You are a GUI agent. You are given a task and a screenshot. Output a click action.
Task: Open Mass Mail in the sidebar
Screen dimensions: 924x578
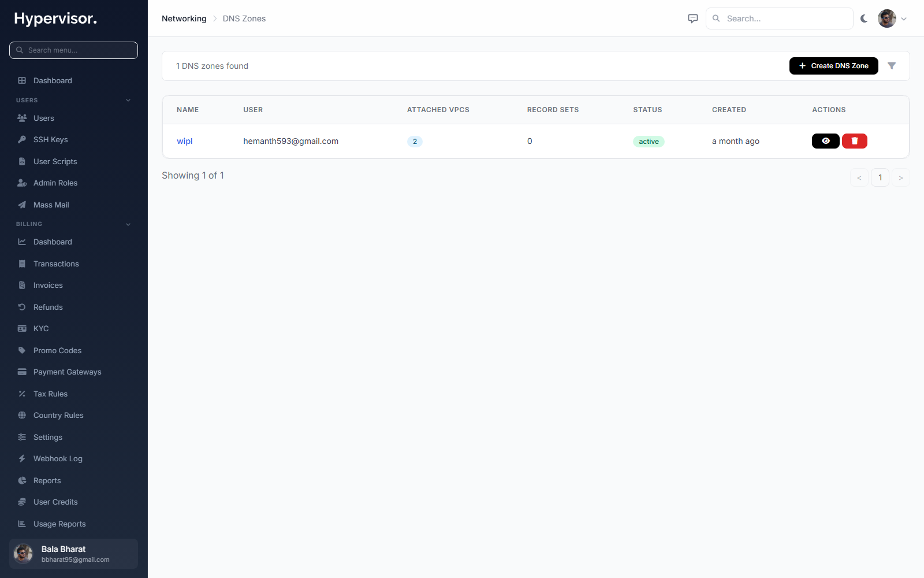click(73, 205)
